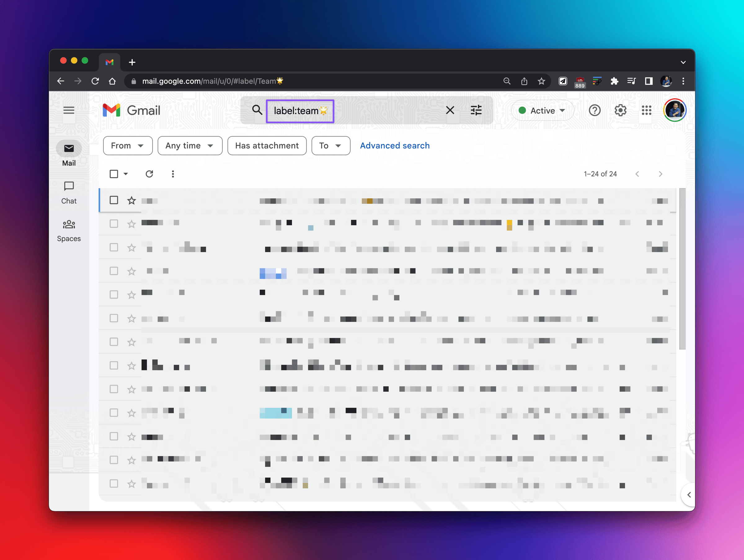Click the email list vertical scrollbar
Screen dimensions: 744x560
click(x=682, y=269)
